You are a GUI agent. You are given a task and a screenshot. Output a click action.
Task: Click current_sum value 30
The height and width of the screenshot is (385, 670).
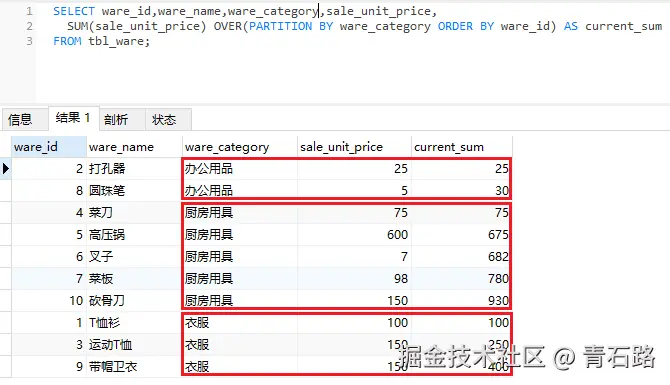[502, 191]
